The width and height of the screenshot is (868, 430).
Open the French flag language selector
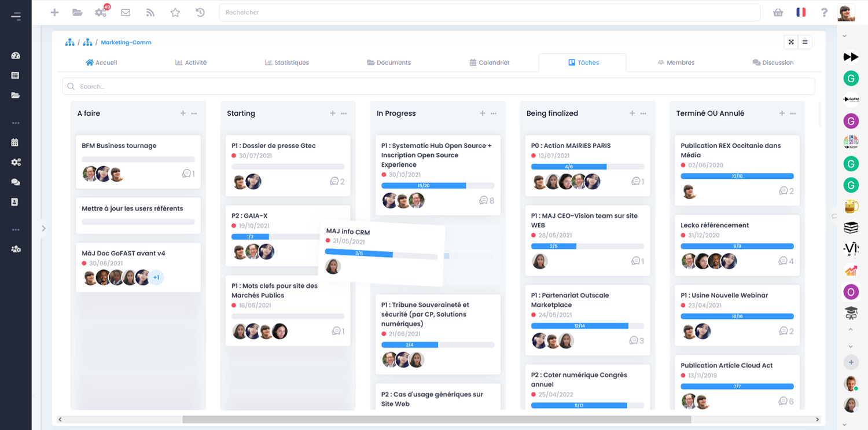[x=801, y=12]
